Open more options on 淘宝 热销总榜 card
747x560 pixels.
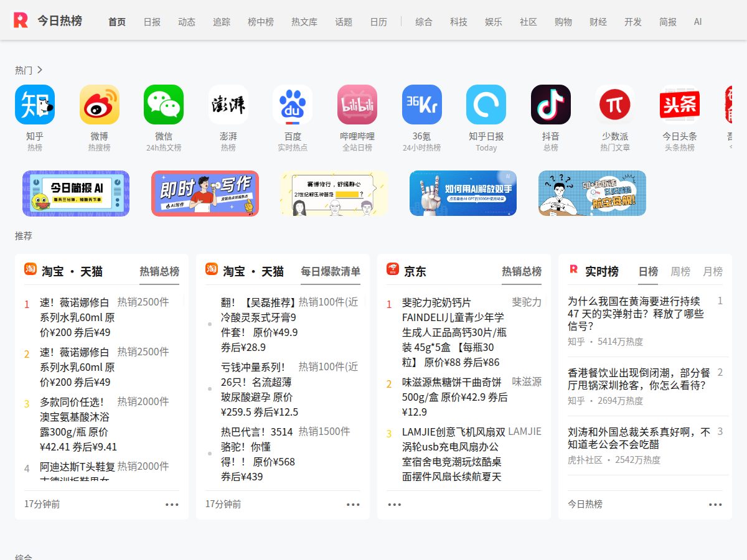click(x=172, y=505)
